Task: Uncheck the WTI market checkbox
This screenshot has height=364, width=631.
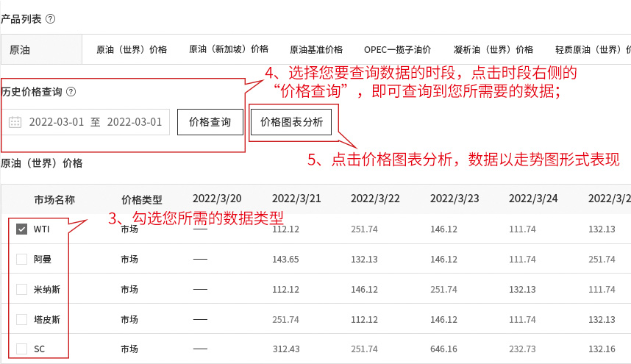Action: 21,229
